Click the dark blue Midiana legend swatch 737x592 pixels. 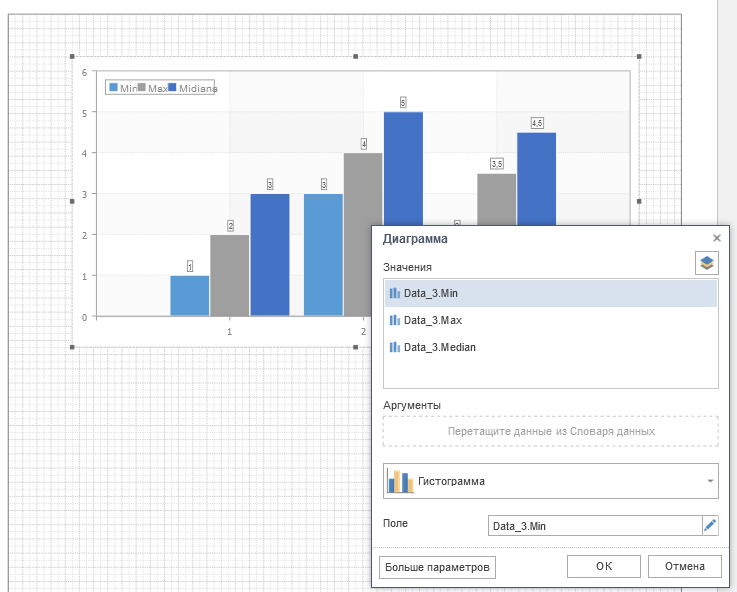(173, 88)
